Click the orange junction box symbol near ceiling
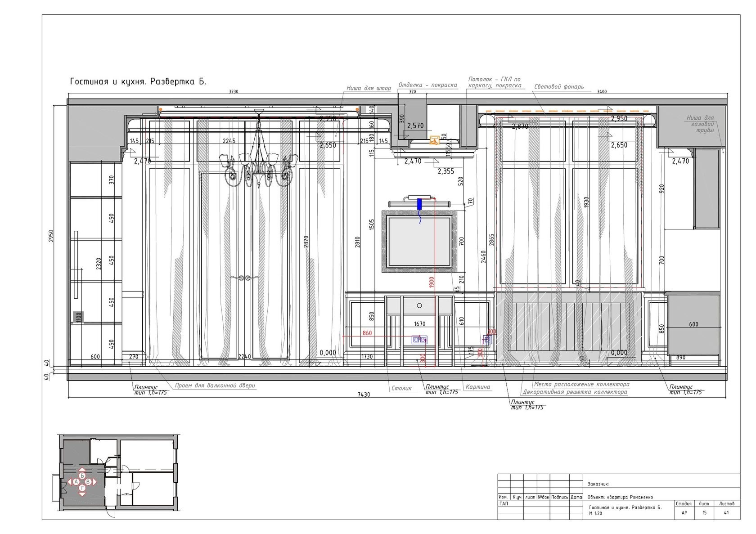Image resolution: width=756 pixels, height=534 pixels. (x=434, y=141)
